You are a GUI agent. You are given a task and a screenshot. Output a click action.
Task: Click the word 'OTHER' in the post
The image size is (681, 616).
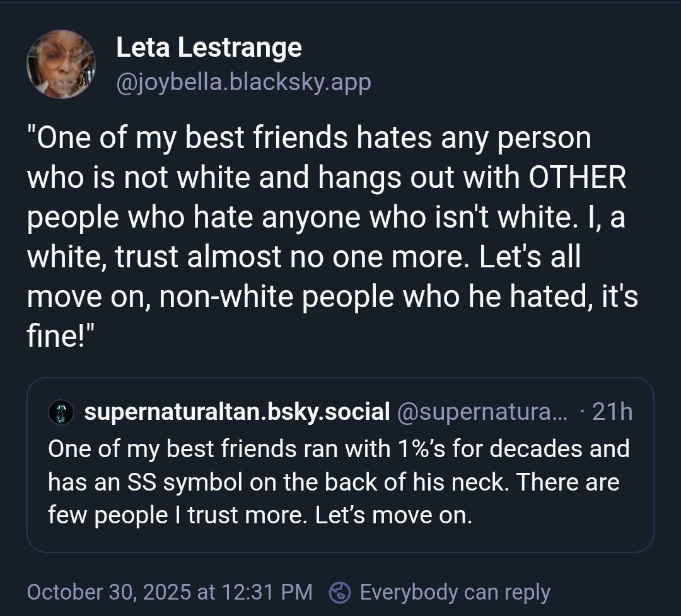pos(577,177)
